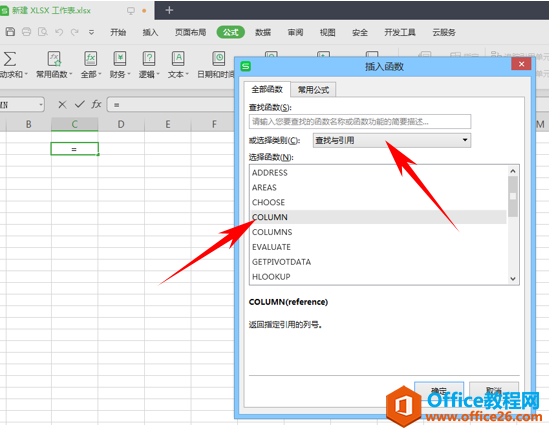Switch to 开始 ribbon tab
Viewport: 549px width, 434px height.
click(118, 32)
